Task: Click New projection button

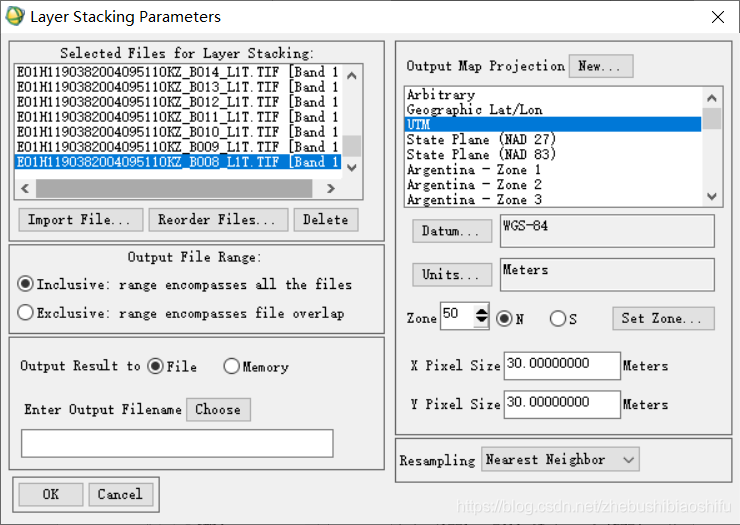Action: (601, 66)
